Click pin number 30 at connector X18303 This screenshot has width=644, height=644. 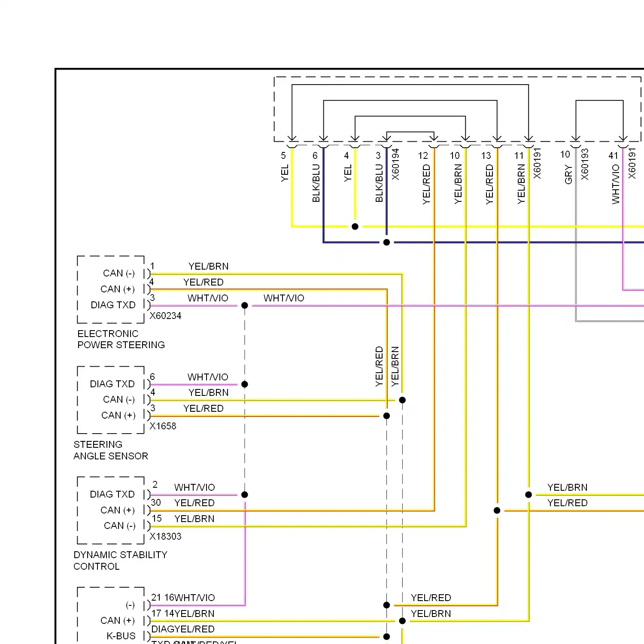(156, 502)
